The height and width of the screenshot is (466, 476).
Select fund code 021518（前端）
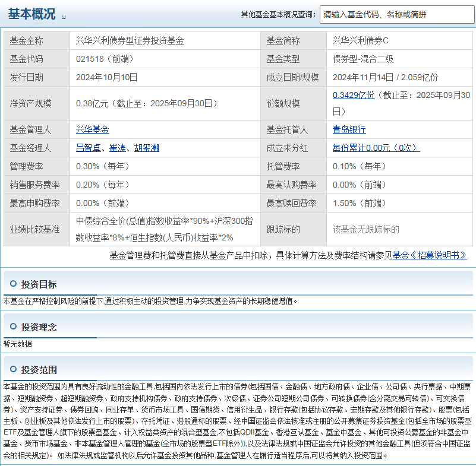(105, 59)
